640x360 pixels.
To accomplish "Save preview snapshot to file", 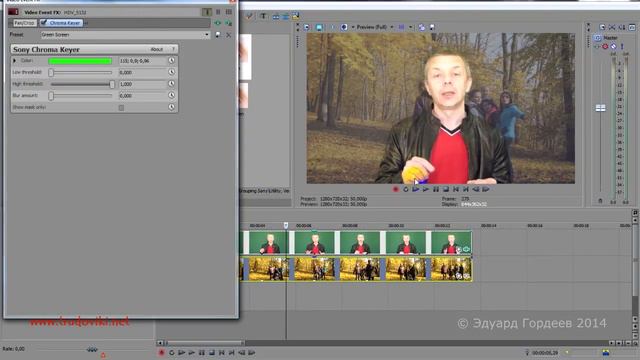I will (432, 27).
